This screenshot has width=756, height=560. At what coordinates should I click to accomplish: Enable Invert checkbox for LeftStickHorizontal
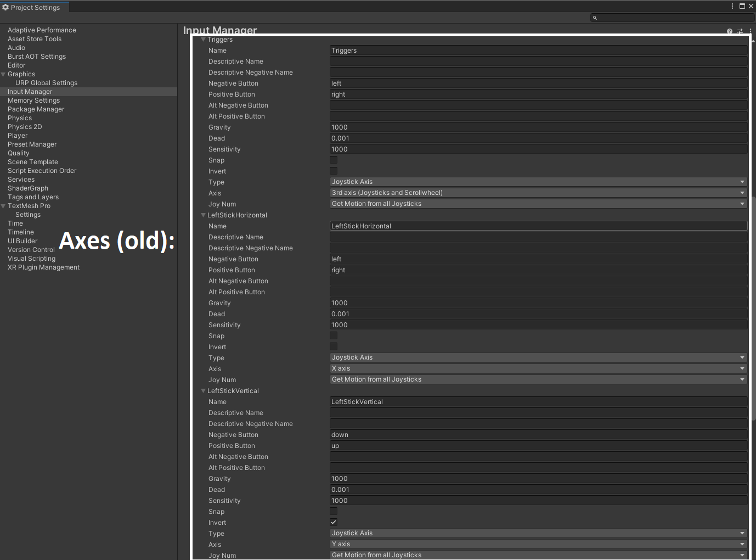334,346
